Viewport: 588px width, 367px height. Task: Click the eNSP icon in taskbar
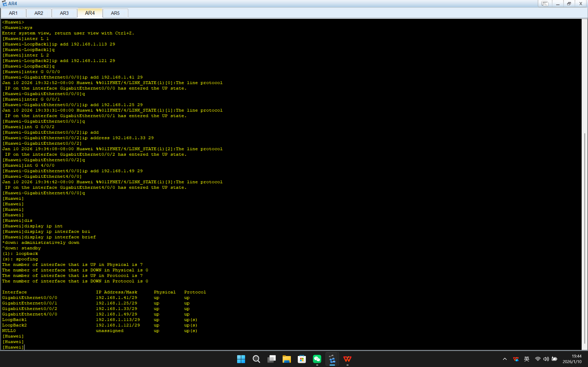tap(332, 359)
